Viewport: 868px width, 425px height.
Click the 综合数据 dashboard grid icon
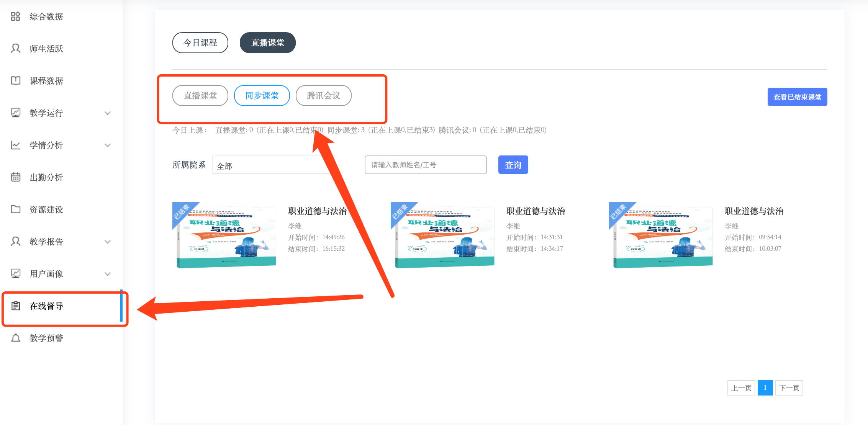pyautogui.click(x=15, y=16)
